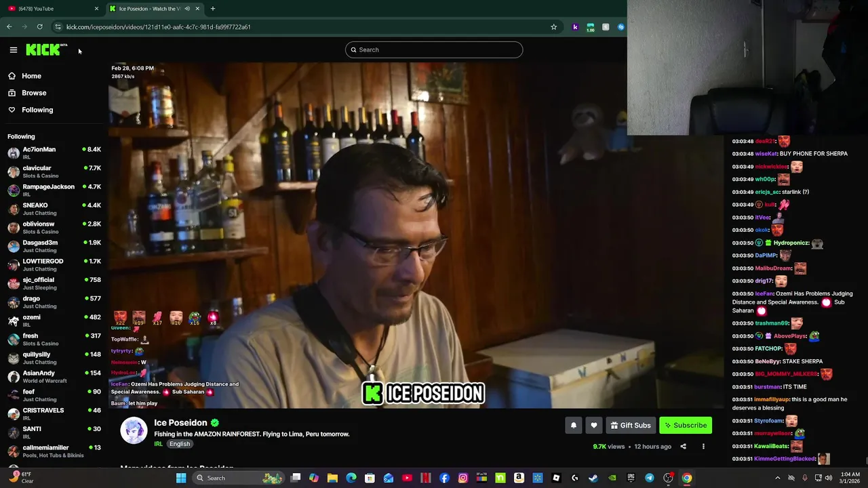Viewport: 868px width, 488px height.
Task: Open Facebook from the taskbar
Action: [444, 478]
